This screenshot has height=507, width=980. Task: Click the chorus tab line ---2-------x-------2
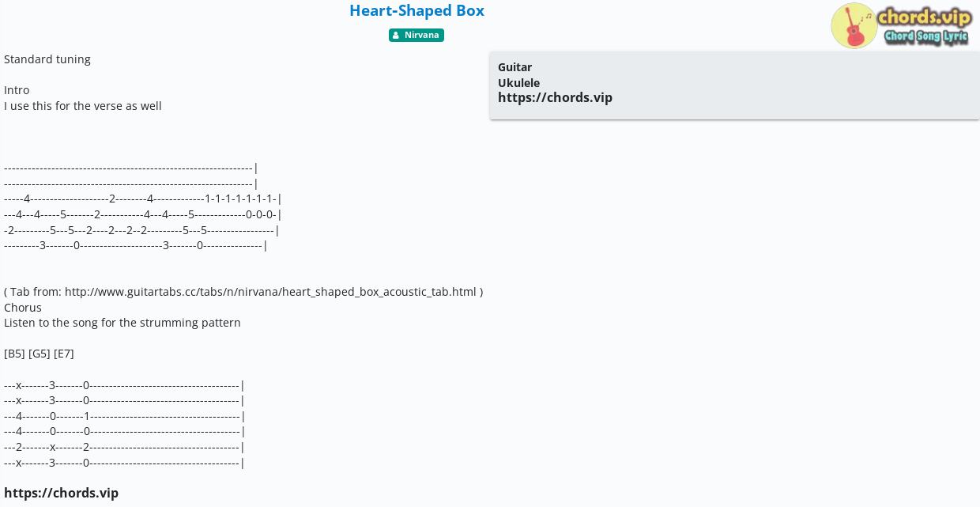(125, 447)
